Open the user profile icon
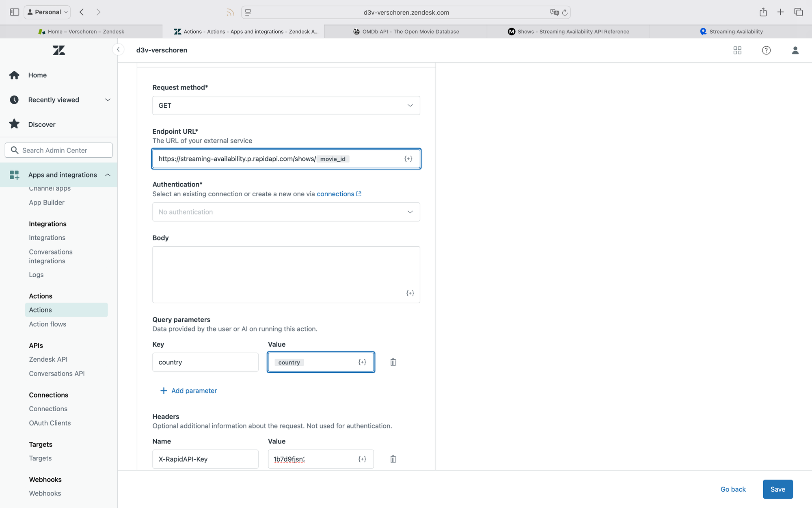This screenshot has height=508, width=812. click(795, 50)
